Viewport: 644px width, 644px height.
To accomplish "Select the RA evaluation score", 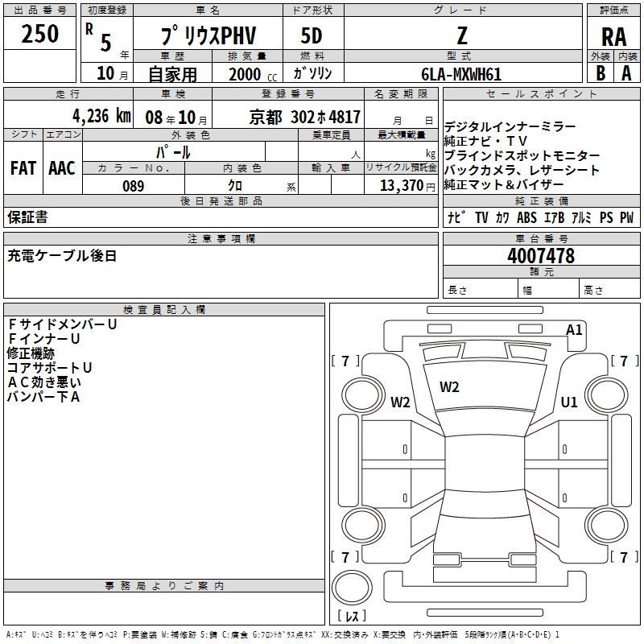I will (x=613, y=37).
